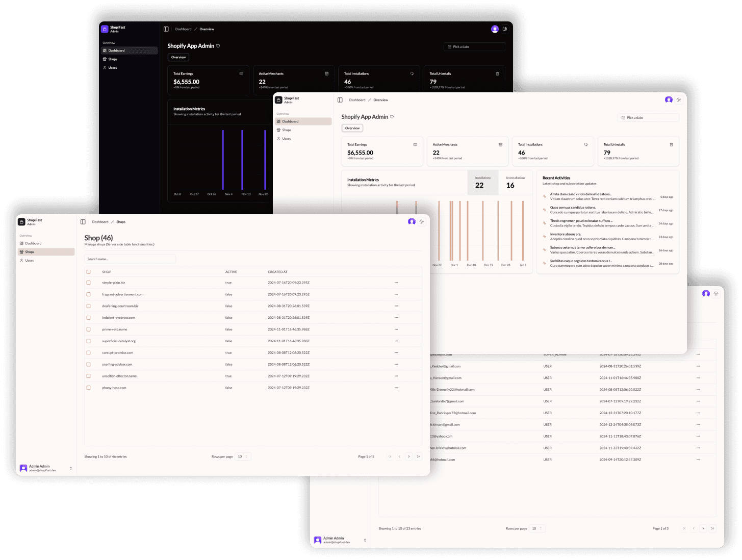The image size is (742, 560).
Task: Go to next page in Shops table
Action: [x=409, y=456]
